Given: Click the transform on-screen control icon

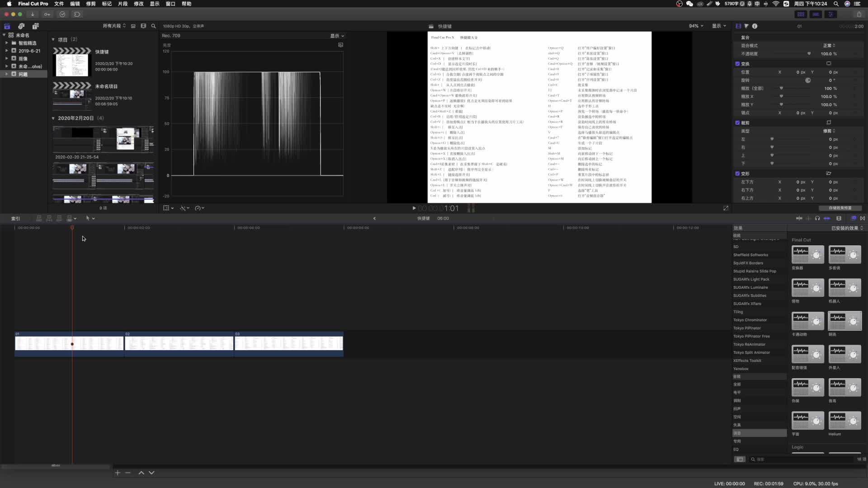Looking at the screenshot, I should tap(829, 64).
